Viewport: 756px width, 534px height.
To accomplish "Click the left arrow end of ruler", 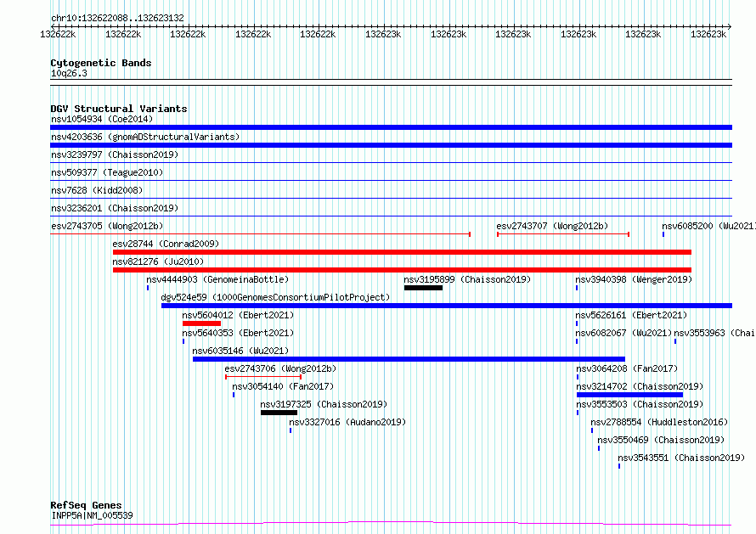I will 53,26.
